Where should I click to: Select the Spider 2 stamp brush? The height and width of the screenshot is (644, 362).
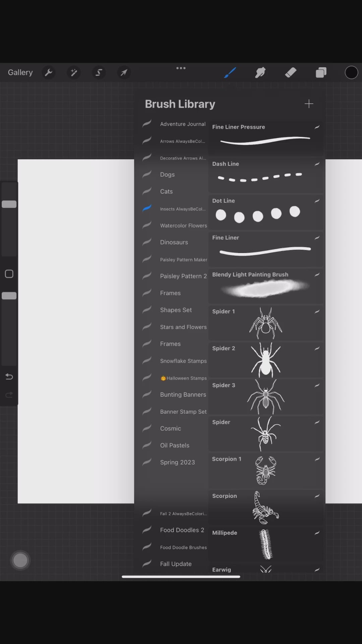pyautogui.click(x=265, y=360)
